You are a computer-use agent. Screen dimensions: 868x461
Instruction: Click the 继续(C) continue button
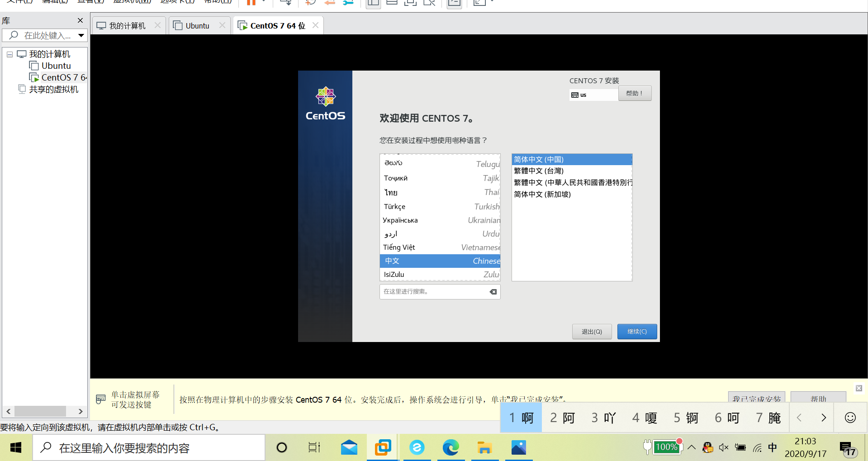[x=637, y=332]
